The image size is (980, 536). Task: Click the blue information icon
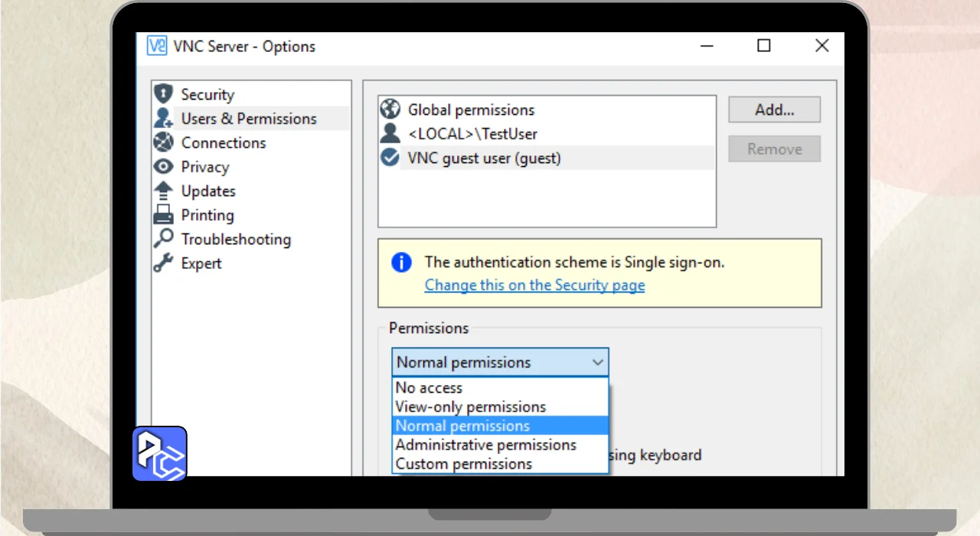tap(401, 263)
